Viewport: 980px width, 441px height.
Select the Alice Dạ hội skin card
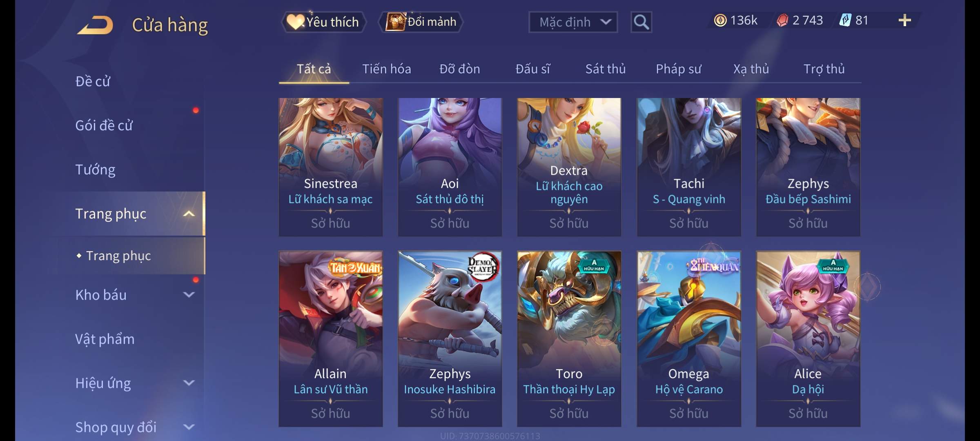tap(808, 339)
